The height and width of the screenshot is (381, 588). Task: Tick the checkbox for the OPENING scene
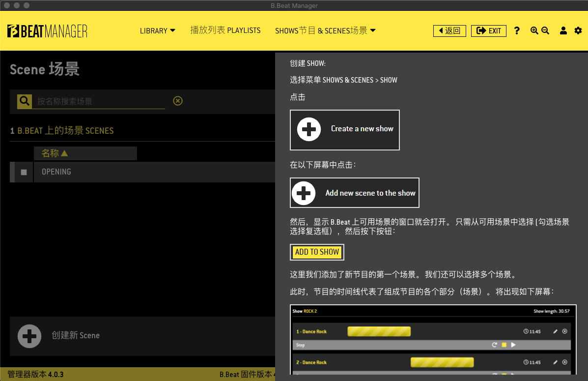point(24,172)
